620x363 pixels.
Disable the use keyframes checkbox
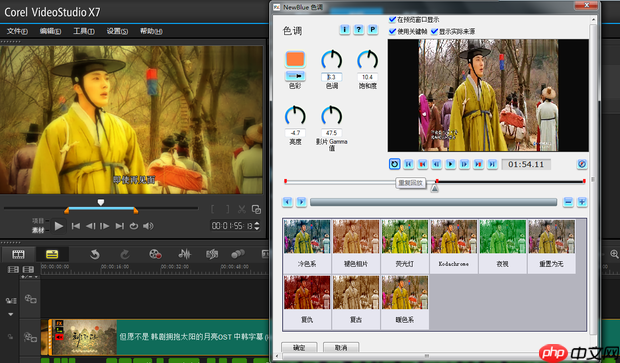click(x=392, y=31)
